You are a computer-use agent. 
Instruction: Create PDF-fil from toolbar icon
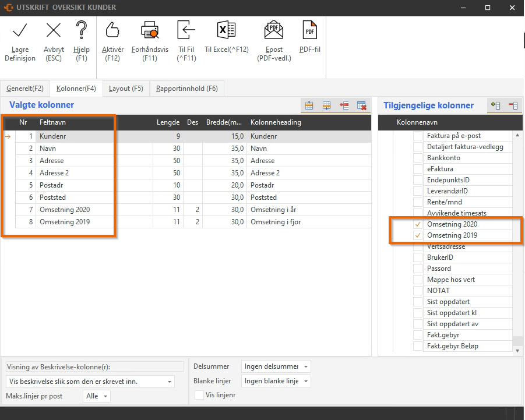pyautogui.click(x=309, y=31)
